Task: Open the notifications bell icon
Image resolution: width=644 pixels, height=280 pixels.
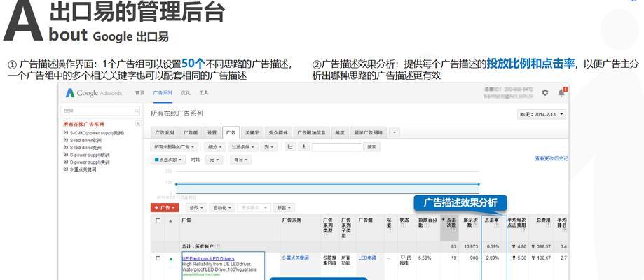Action: 562,93
